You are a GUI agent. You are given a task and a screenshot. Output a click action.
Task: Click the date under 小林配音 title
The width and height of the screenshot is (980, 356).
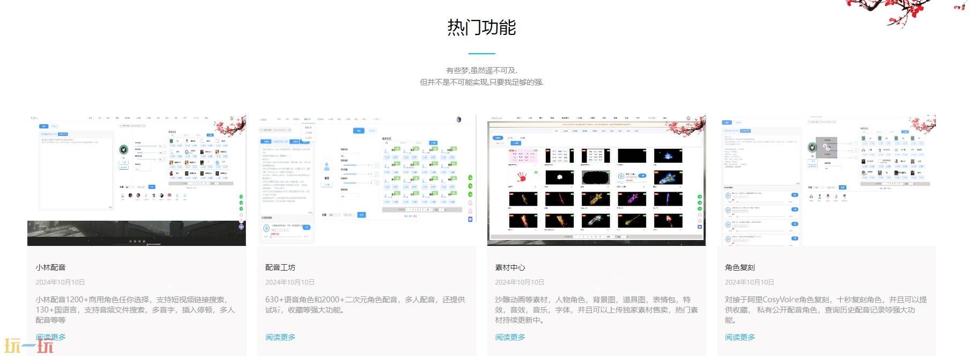(x=60, y=282)
